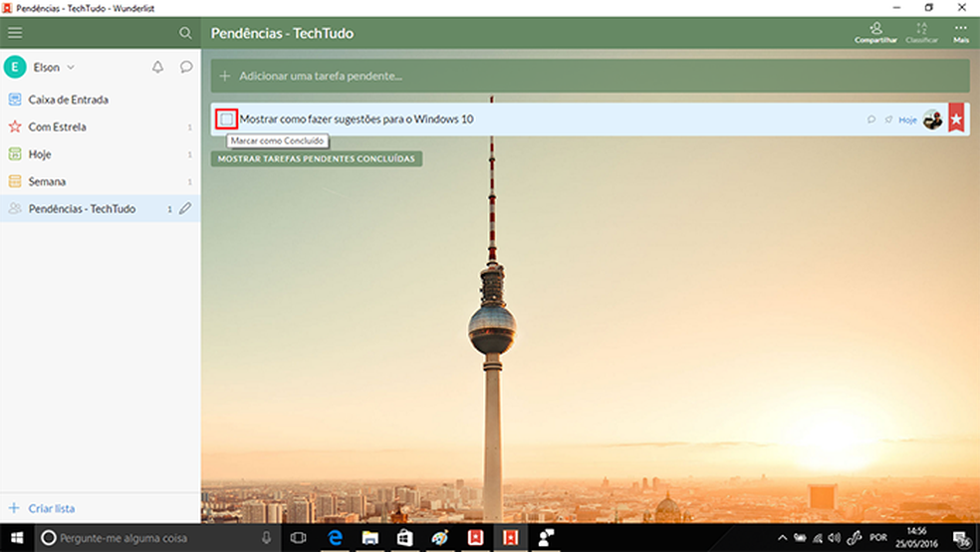Screen dimensions: 980x552
Task: Open File Explorer from the taskbar
Action: [x=370, y=538]
